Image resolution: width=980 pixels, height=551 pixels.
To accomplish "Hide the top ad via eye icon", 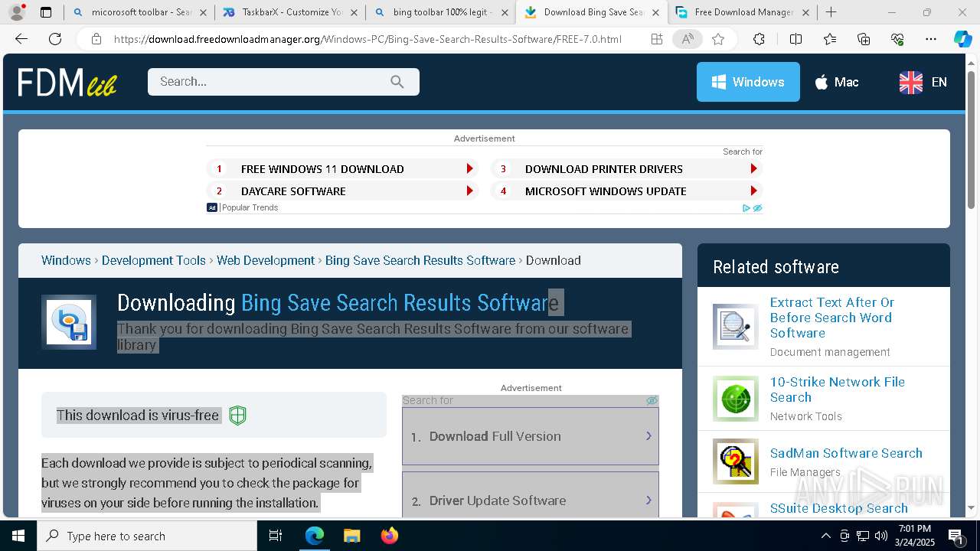I will (757, 207).
